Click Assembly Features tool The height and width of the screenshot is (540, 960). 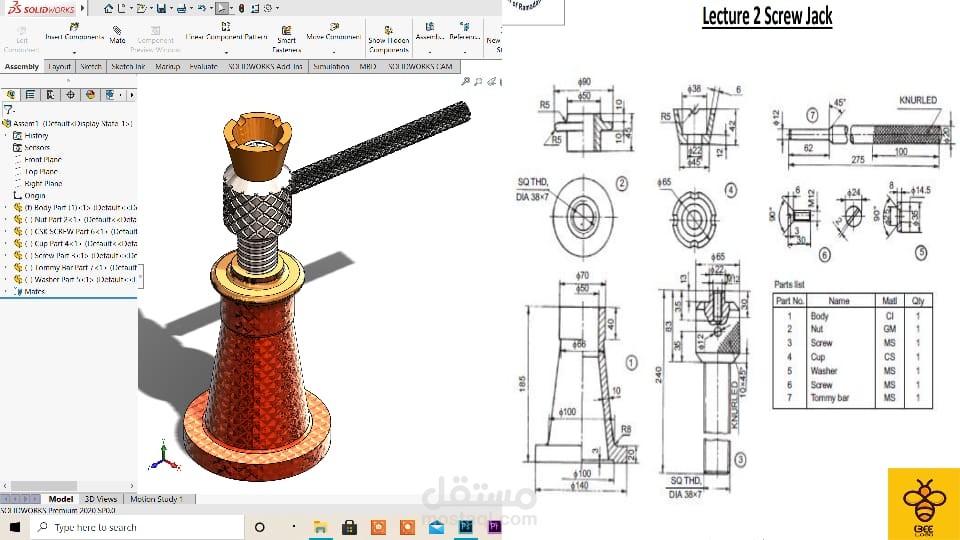[429, 32]
